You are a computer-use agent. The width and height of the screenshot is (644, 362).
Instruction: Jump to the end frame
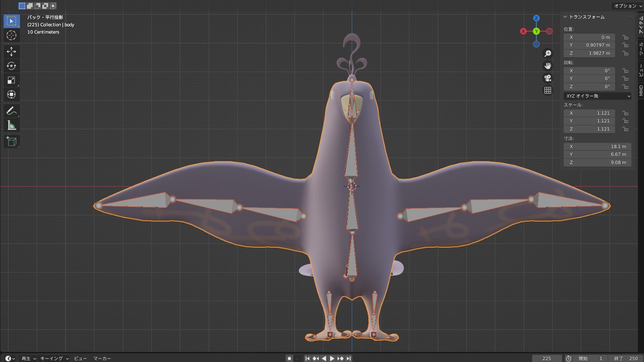coord(348,358)
